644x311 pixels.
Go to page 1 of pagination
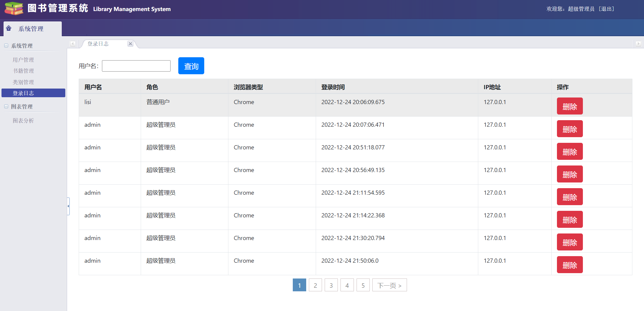tap(299, 285)
